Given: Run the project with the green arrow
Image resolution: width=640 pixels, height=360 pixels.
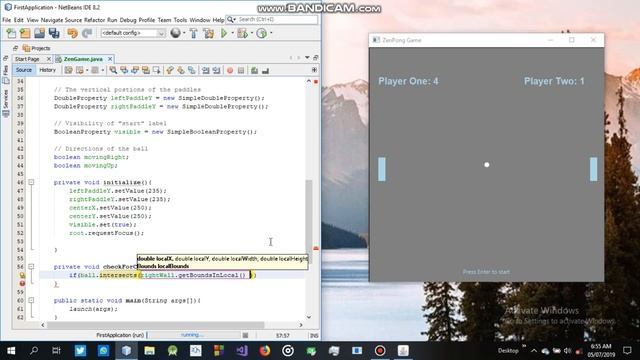Looking at the screenshot, I should point(224,33).
